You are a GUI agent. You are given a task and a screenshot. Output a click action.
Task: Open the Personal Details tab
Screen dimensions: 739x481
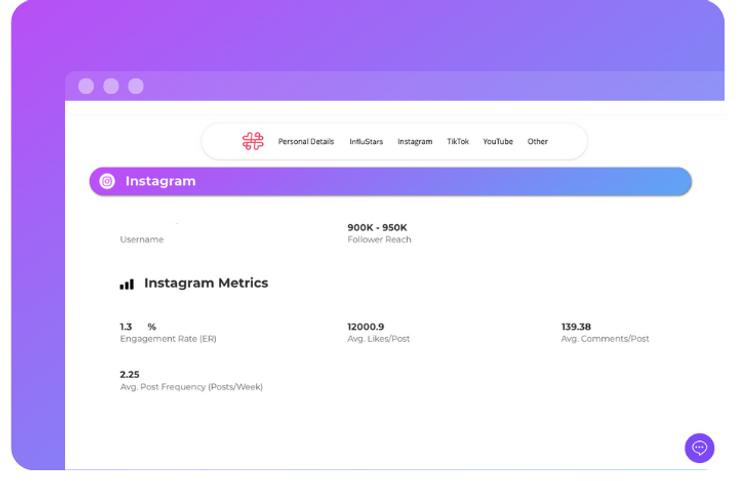[306, 141]
